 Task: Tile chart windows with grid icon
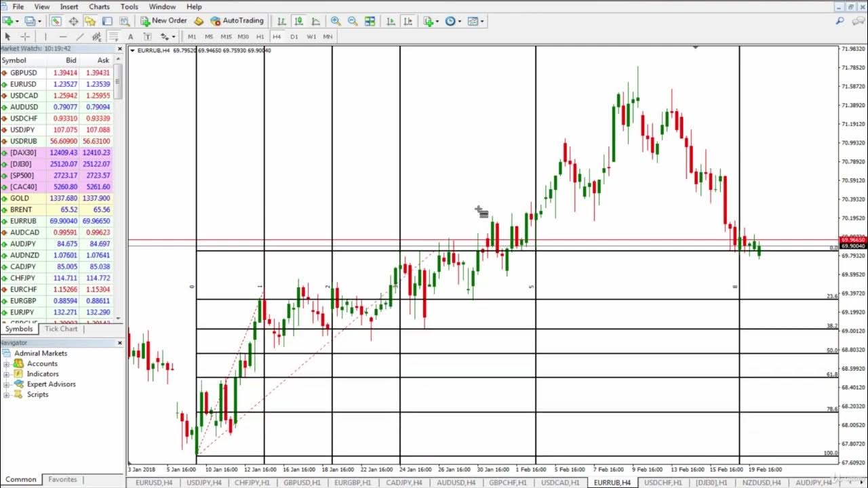[x=370, y=21]
